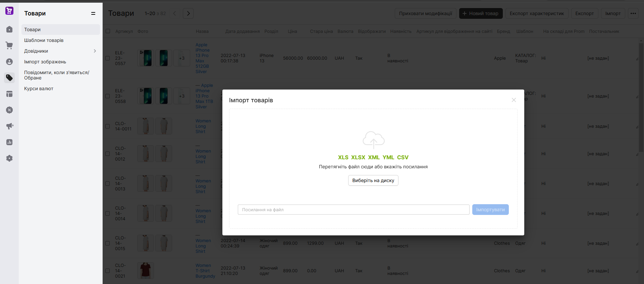
Task: Edit product CLO-14-0015 pencil icon
Action: 637,244
